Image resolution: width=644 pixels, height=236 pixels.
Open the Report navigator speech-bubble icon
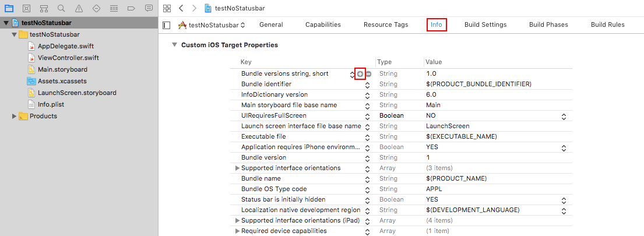(x=149, y=9)
